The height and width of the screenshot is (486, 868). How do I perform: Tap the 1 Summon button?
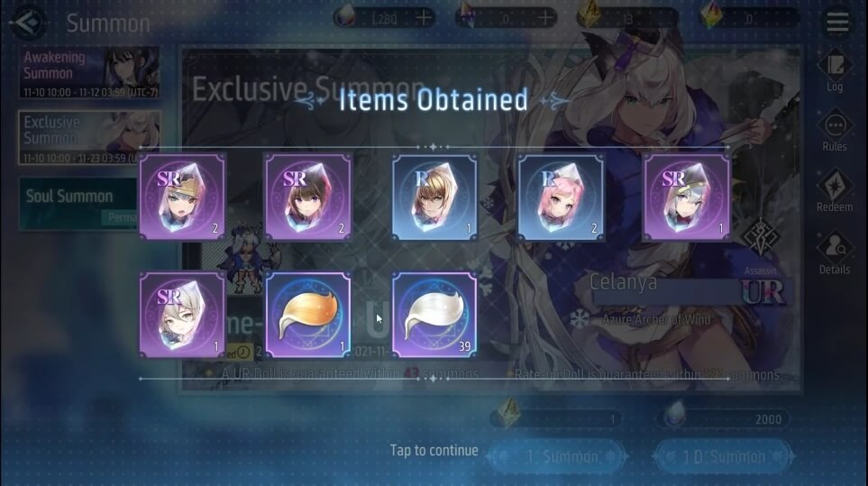coord(558,456)
